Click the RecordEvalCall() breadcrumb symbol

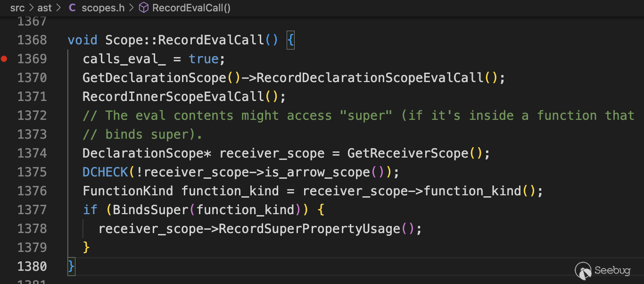pos(191,8)
